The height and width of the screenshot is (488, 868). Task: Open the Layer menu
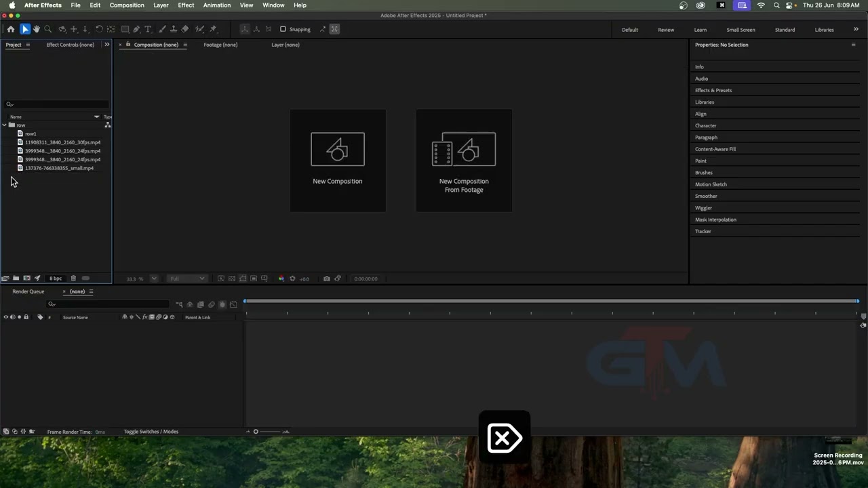point(161,5)
